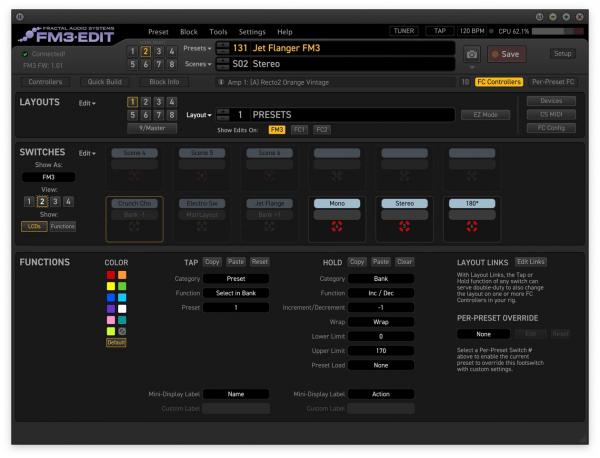Image resolution: width=600 pixels, height=458 pixels.
Task: Click the info icon beside Amp 1 text
Action: click(x=221, y=82)
